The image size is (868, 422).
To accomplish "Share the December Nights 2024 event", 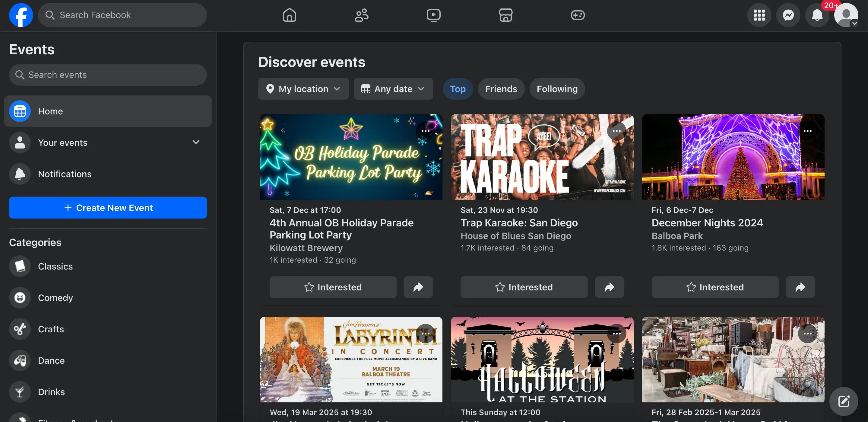I will 800,287.
